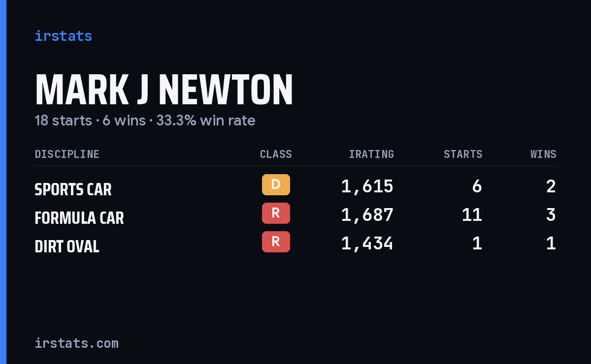
Task: Select the D class badge for Sports Car
Action: point(276,185)
